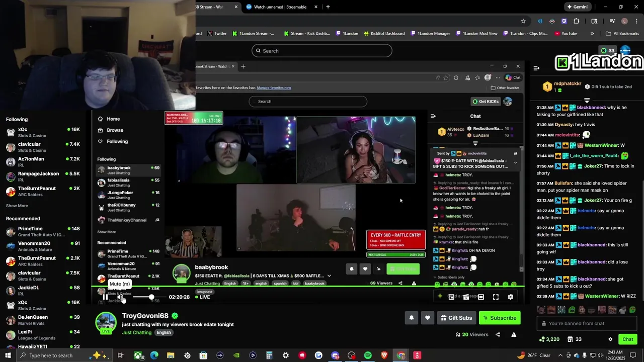Image resolution: width=644 pixels, height=362 pixels.
Task: Click the inner player LIVE indicator
Action: pyautogui.click(x=203, y=297)
